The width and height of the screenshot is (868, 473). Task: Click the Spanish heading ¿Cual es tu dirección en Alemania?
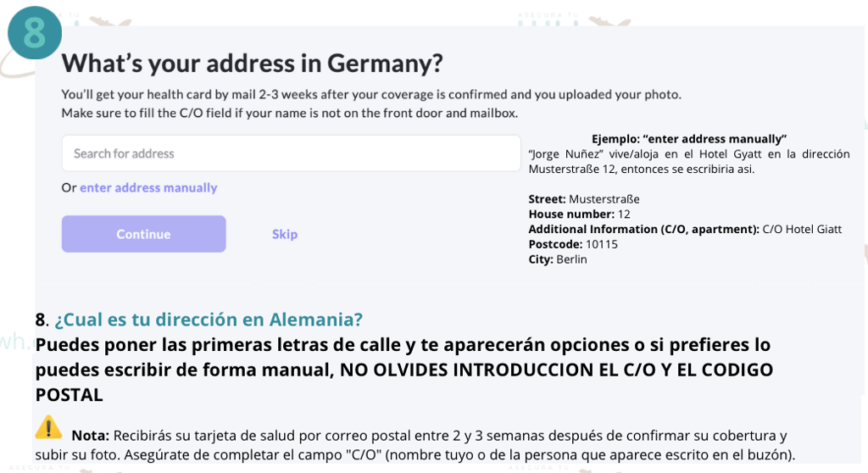point(209,320)
